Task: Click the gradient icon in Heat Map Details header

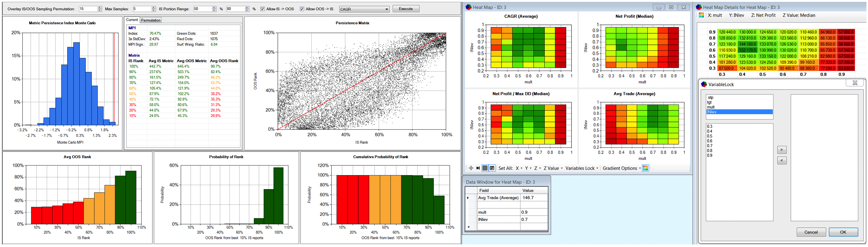Action: (x=702, y=15)
